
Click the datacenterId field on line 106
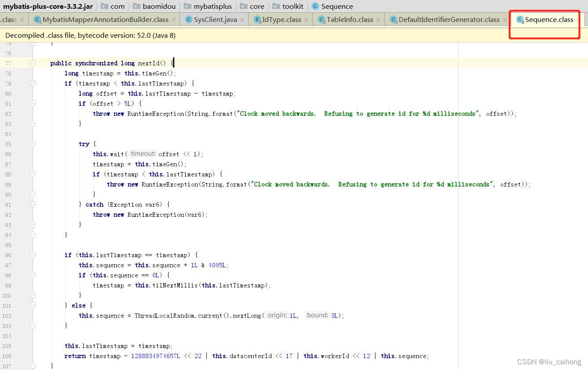tap(251, 356)
